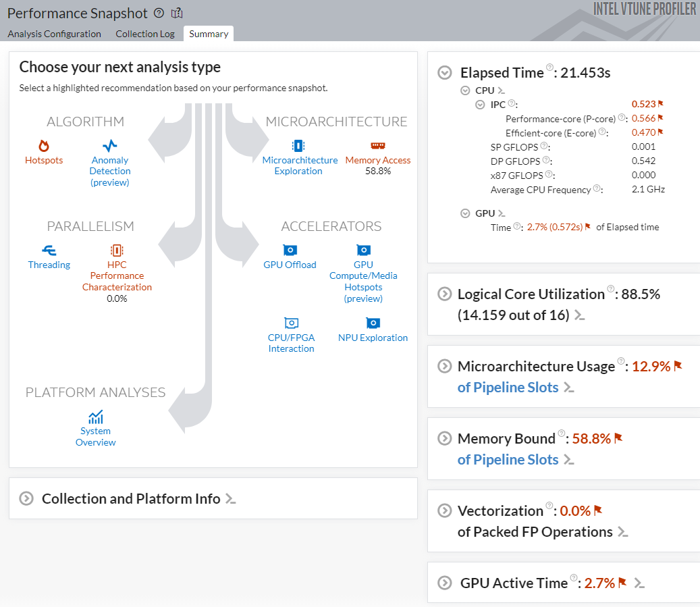Click the Memory Bound Pipeline Slots link
The height and width of the screenshot is (607, 700).
(x=508, y=460)
